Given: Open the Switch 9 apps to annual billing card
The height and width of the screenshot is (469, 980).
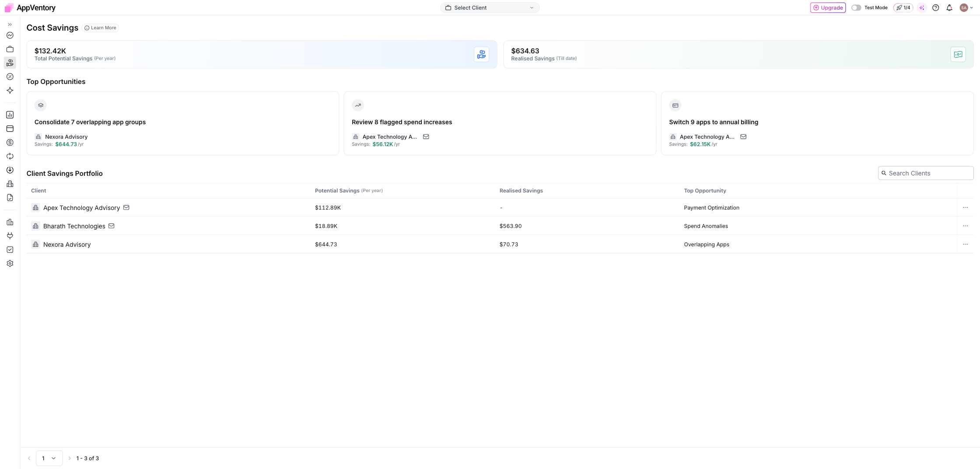Looking at the screenshot, I should pos(817,123).
